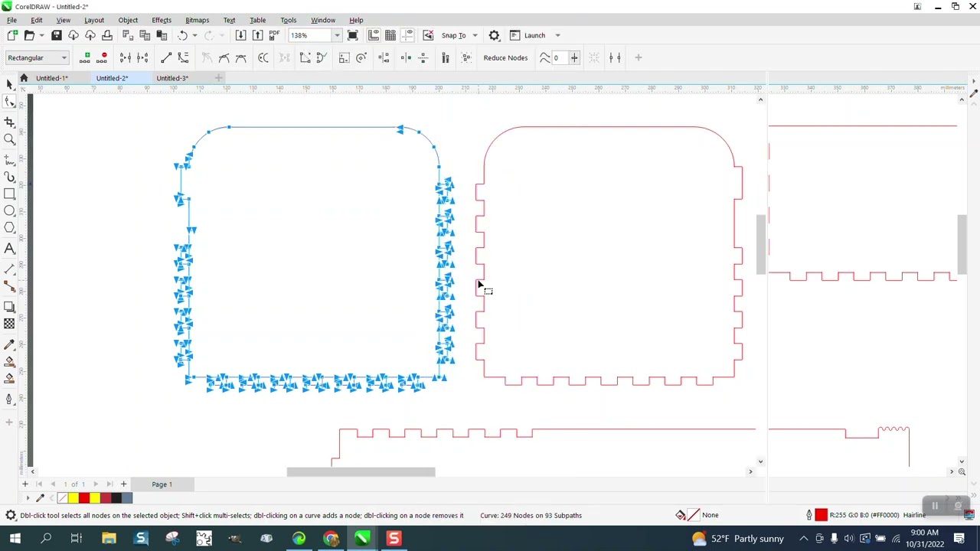Open Chrome from the Windows taskbar
This screenshot has width=980, height=551.
331,539
